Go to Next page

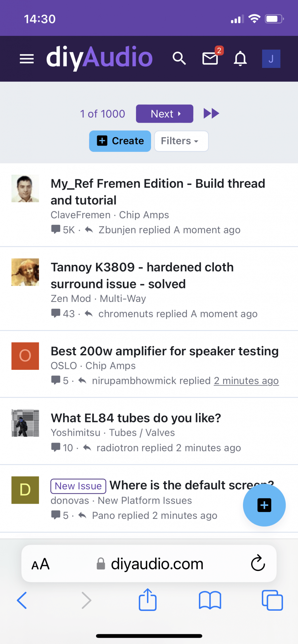coord(165,114)
